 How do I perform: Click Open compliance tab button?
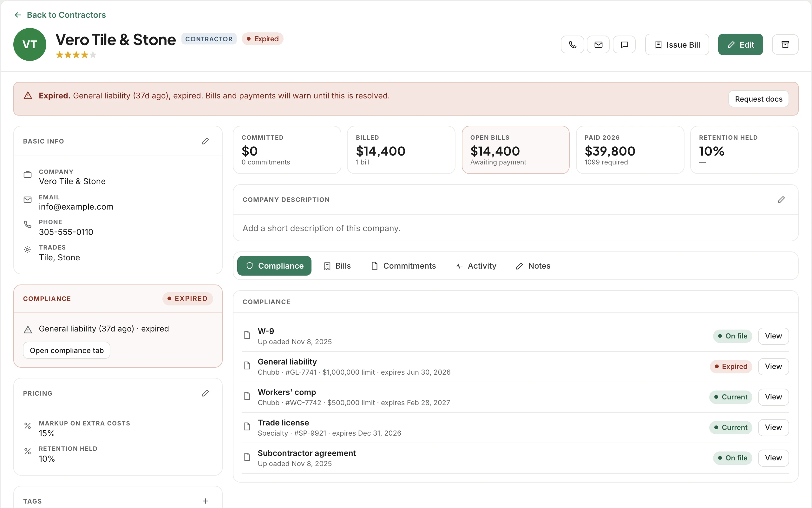click(x=66, y=351)
